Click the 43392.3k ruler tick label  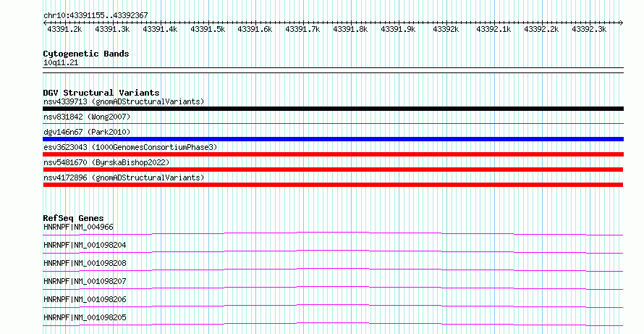coord(589,30)
